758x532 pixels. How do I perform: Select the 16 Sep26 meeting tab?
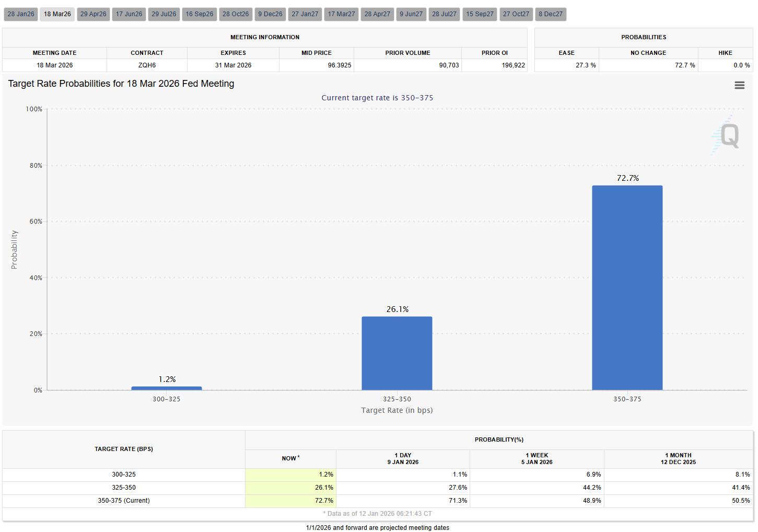(200, 14)
